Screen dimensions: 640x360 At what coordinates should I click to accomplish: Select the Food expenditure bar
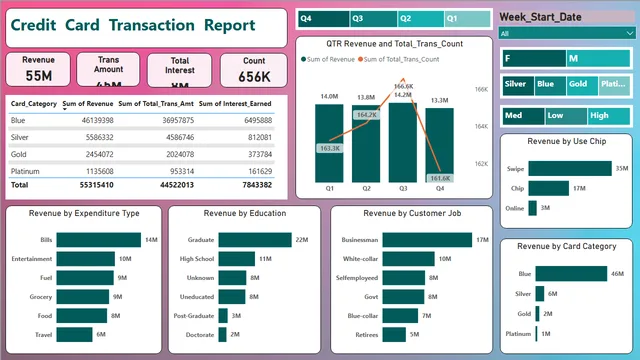[x=82, y=316]
